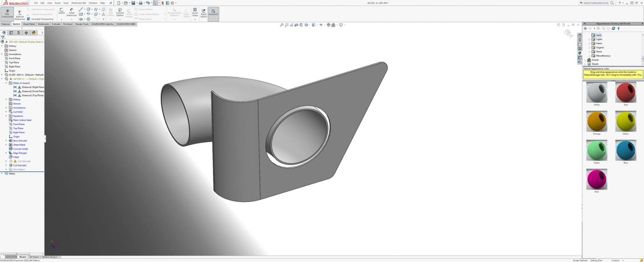Open the PropertyManager tab icon
Screen dimensions: 644x262
pyautogui.click(x=11, y=33)
